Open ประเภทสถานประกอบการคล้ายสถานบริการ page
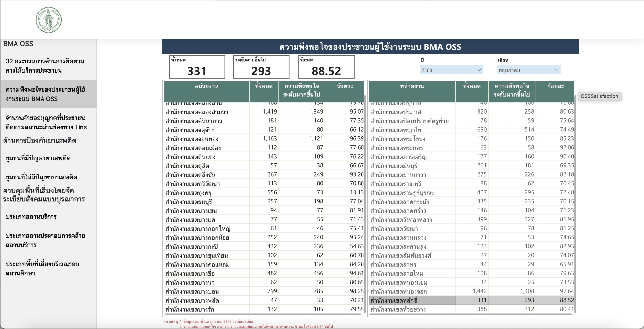Viewport: 644px width, 329px height. point(49,240)
